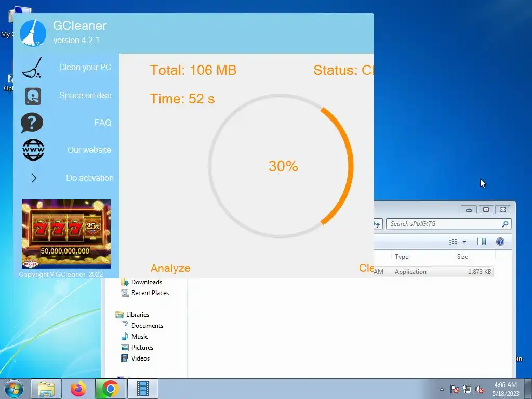Click the version 4.2.1 label
The height and width of the screenshot is (399, 532).
tap(76, 40)
